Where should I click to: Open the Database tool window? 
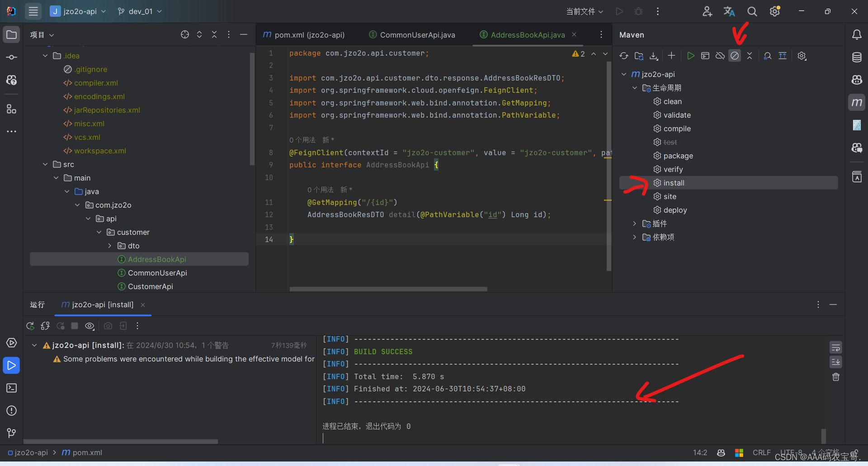857,57
